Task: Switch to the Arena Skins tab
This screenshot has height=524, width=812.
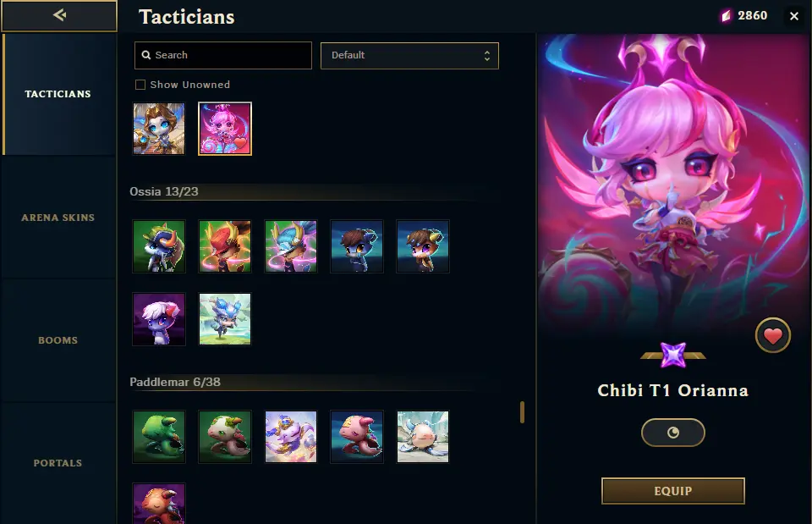Action: click(x=58, y=218)
